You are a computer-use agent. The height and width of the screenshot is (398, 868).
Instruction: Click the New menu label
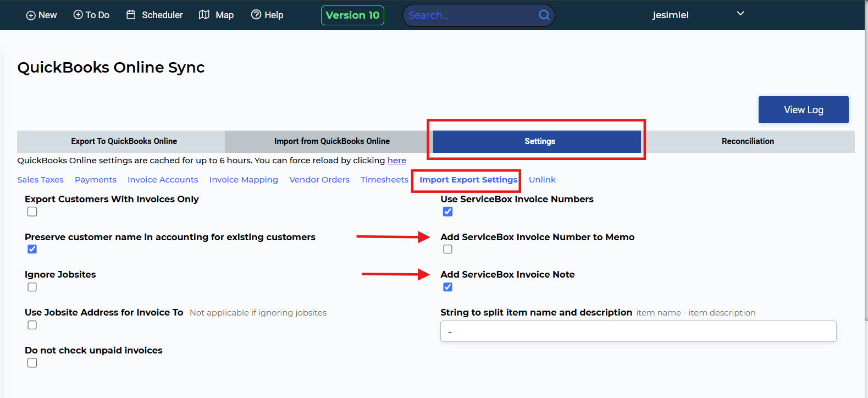click(x=48, y=15)
